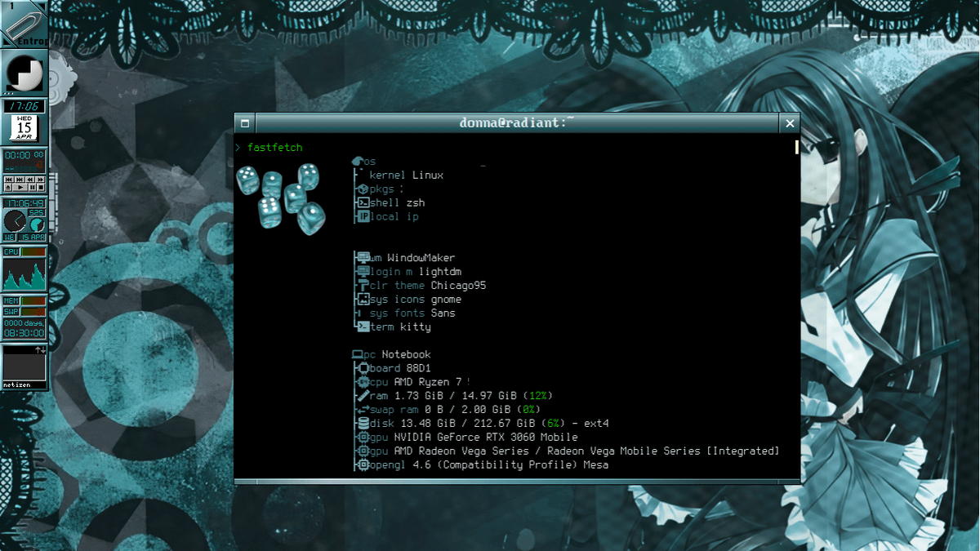Screen dimensions: 980x551
Task: Click the uptime display showing 08:30:00
Action: pos(24,333)
